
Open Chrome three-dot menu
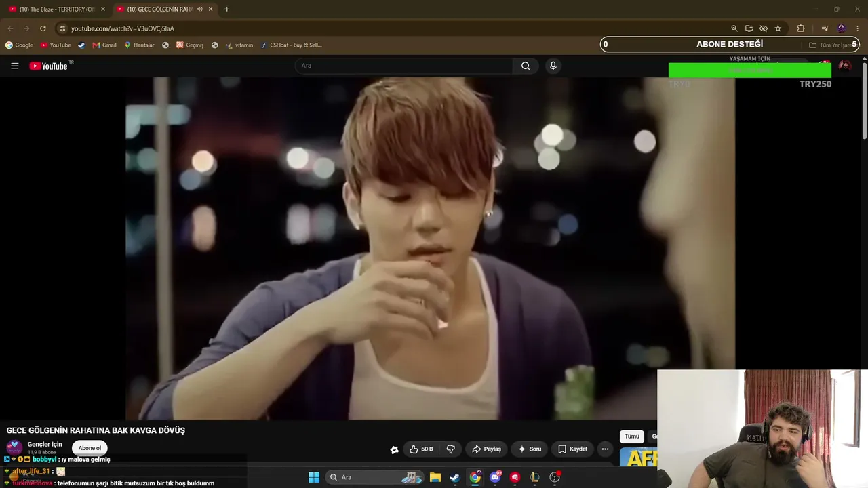(857, 28)
